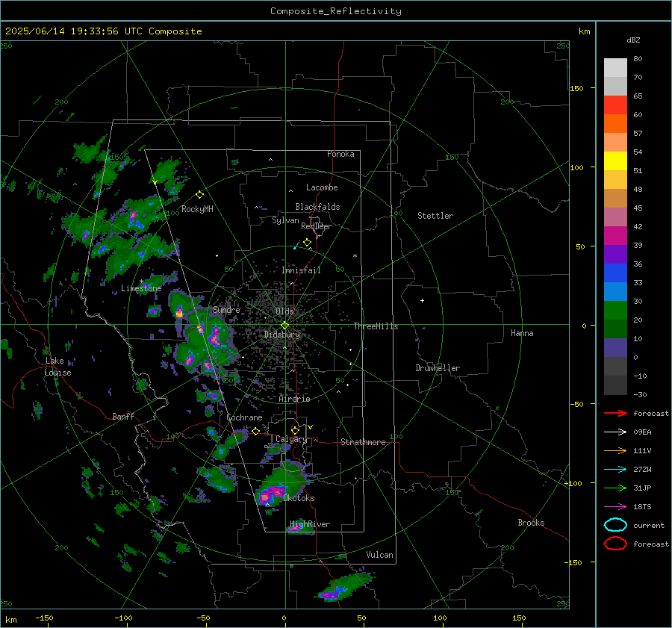Click yellow diamond marker below Cochrane
Viewport: 672px width, 628px height.
(255, 431)
